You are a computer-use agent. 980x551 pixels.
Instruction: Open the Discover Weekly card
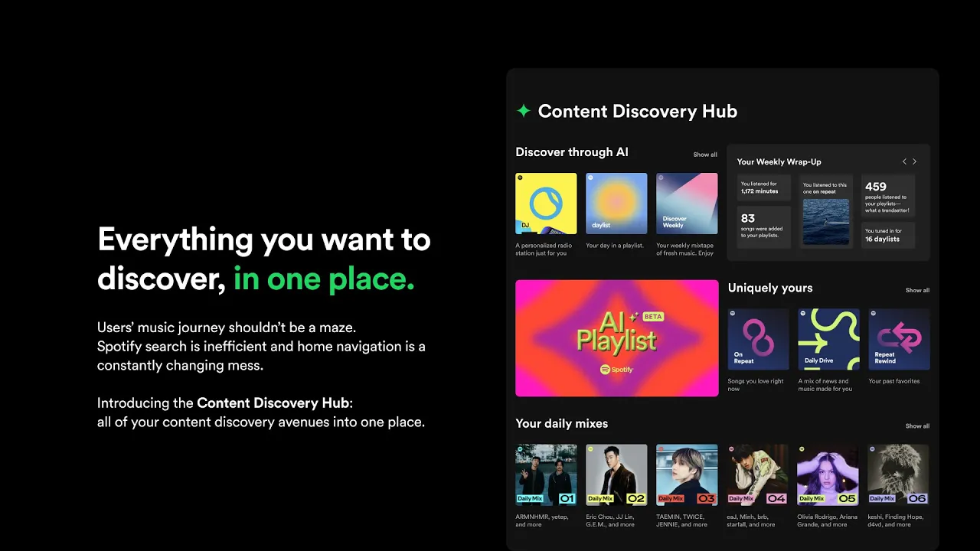[x=687, y=204]
